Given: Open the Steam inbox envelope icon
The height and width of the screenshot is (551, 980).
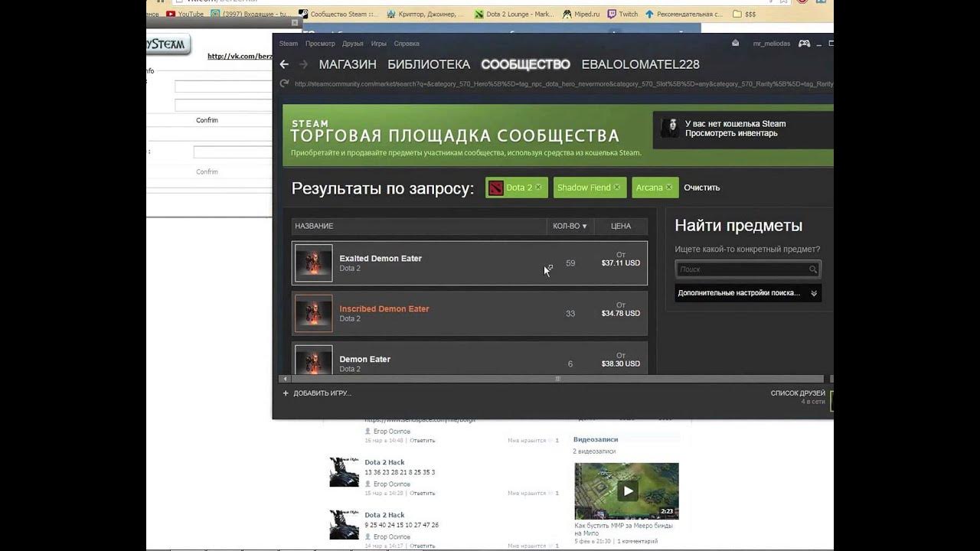Looking at the screenshot, I should 736,44.
